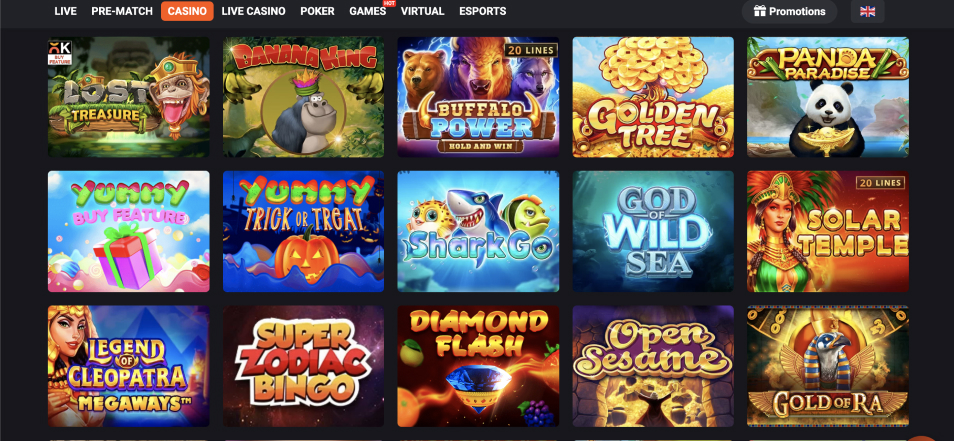Open the Super Zodiac Bingo game
The height and width of the screenshot is (441, 954).
click(304, 366)
